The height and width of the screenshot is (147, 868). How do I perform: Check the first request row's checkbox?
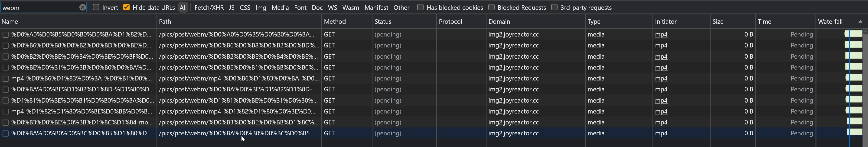pos(5,34)
